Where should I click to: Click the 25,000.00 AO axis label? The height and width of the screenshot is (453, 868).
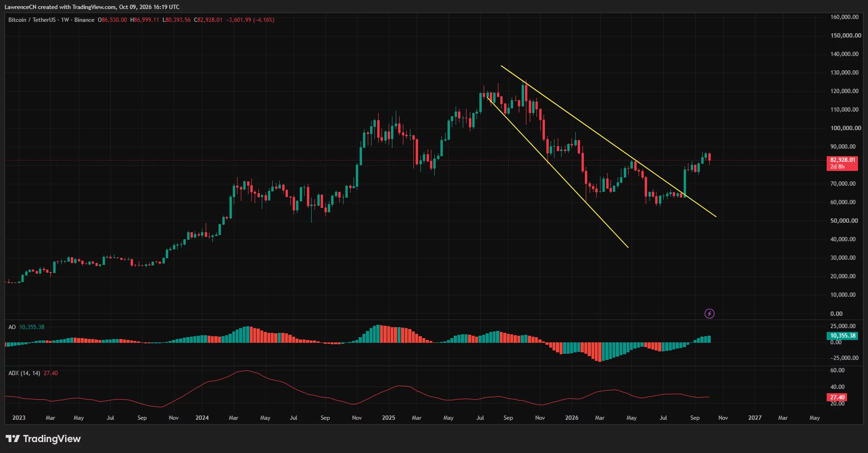(x=843, y=326)
